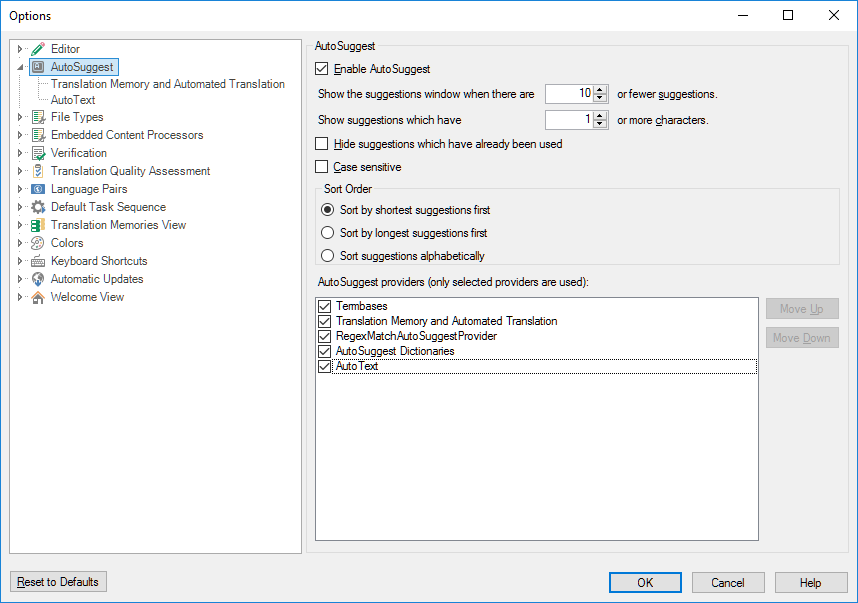The width and height of the screenshot is (858, 603).
Task: Disable the Enable AutoSuggest checkbox
Action: (322, 69)
